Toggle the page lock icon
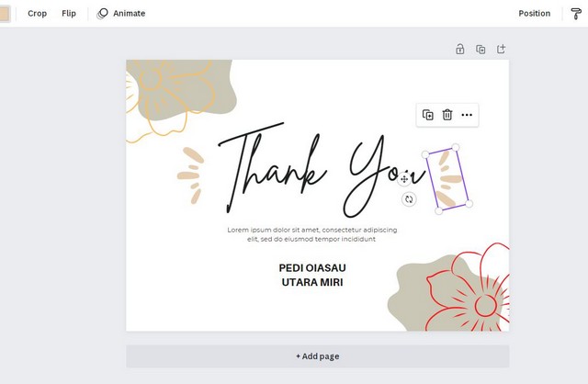Image resolution: width=588 pixels, height=384 pixels. (x=460, y=50)
